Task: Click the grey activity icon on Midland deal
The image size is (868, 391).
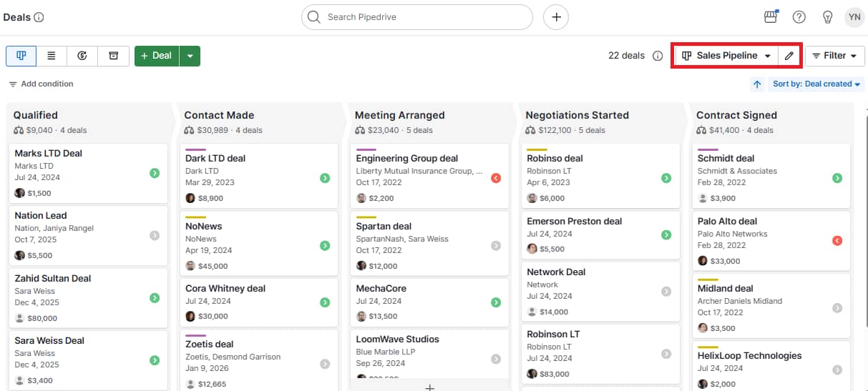Action: click(837, 308)
